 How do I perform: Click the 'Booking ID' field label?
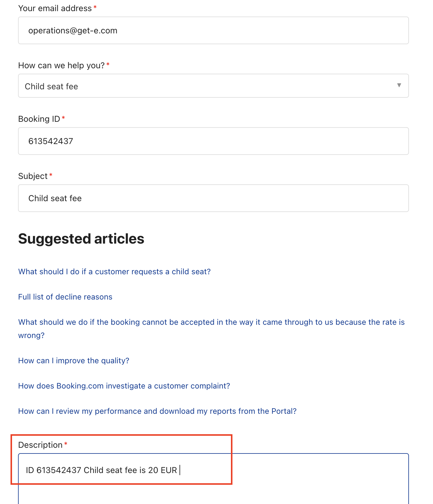[x=39, y=119]
